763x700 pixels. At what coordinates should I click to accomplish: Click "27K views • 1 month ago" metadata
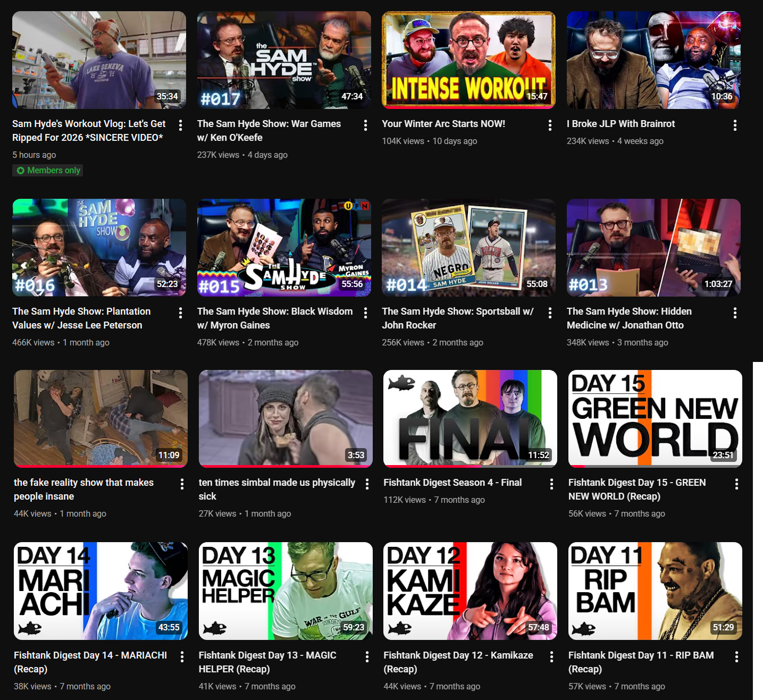click(x=245, y=514)
